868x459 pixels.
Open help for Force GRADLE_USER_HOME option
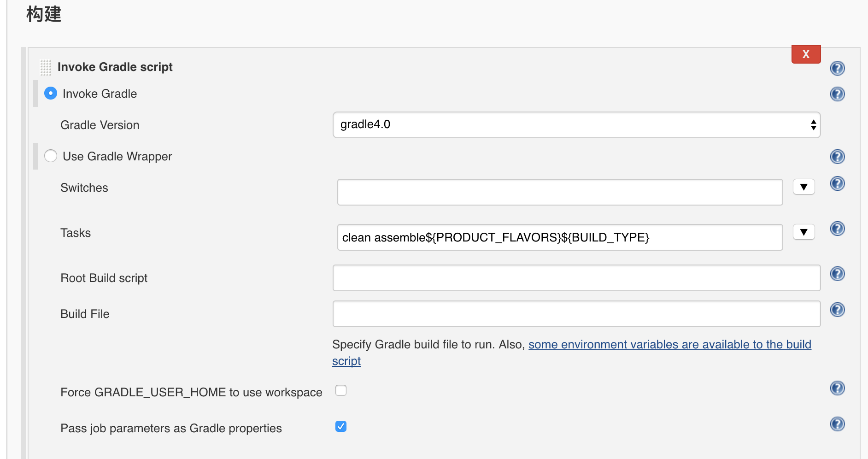(x=837, y=388)
